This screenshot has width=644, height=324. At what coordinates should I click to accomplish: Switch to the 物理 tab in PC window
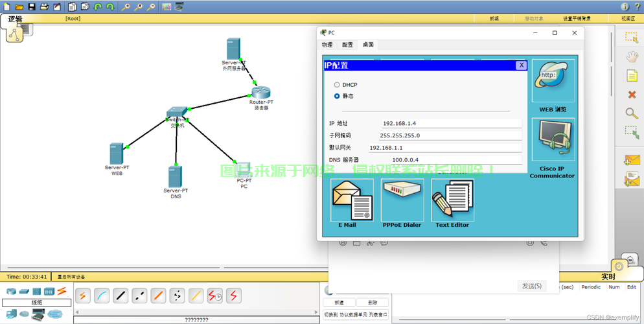(x=327, y=45)
